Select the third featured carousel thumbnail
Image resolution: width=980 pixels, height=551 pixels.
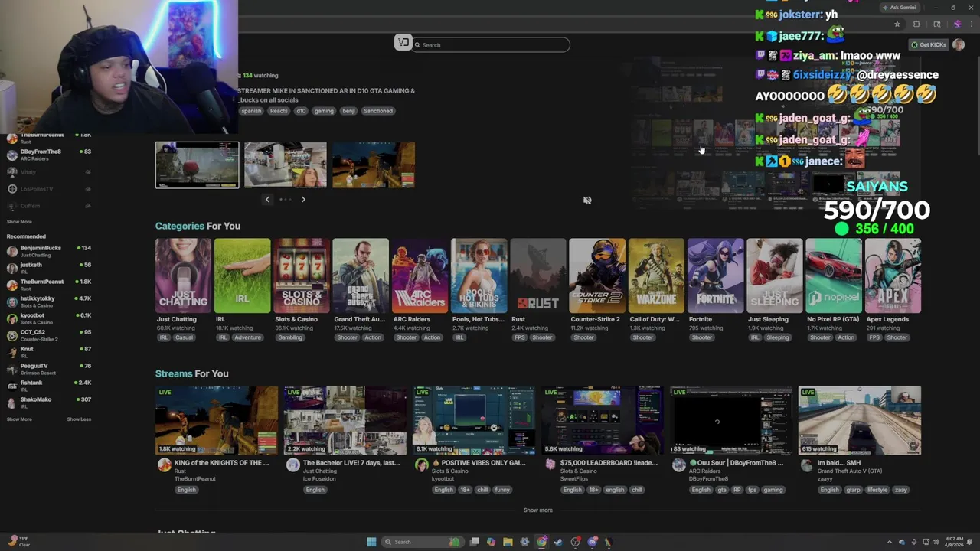(374, 165)
